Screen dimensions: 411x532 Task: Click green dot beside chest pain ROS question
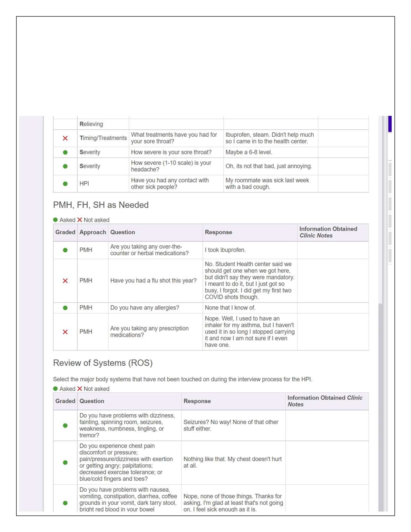click(x=65, y=462)
